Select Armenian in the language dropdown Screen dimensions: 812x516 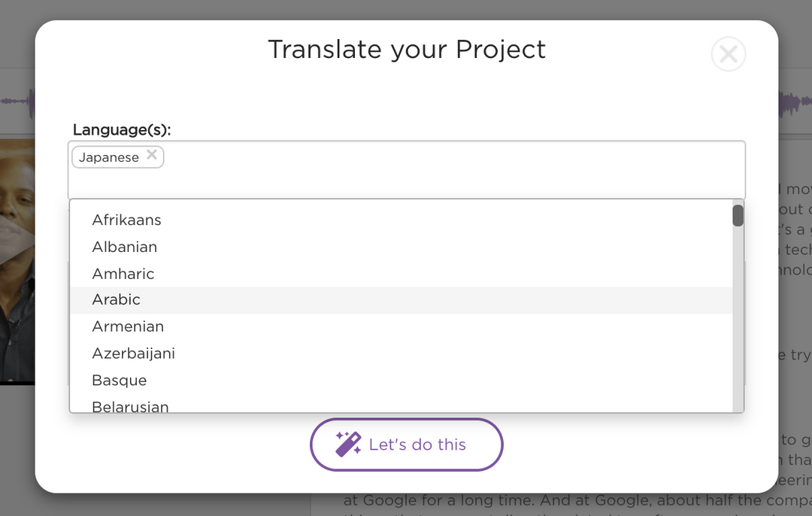coord(128,326)
